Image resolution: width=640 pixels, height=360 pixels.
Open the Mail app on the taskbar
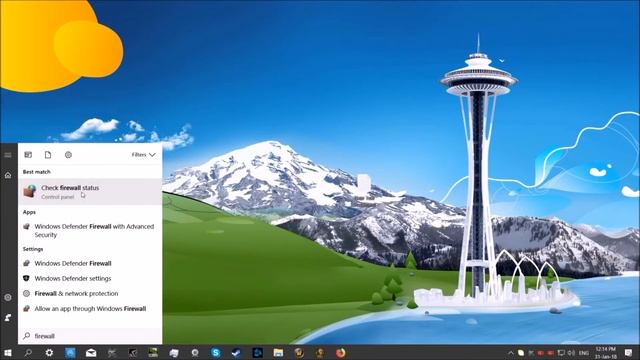(x=91, y=353)
